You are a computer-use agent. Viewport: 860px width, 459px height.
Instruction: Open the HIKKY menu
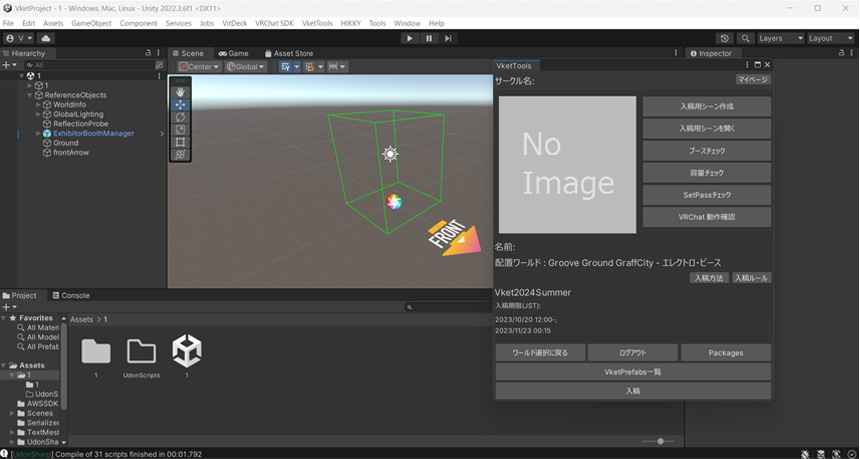[351, 23]
